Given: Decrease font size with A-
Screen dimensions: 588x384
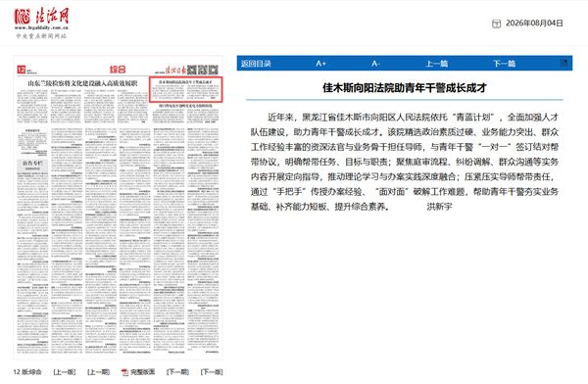Looking at the screenshot, I should point(375,64).
